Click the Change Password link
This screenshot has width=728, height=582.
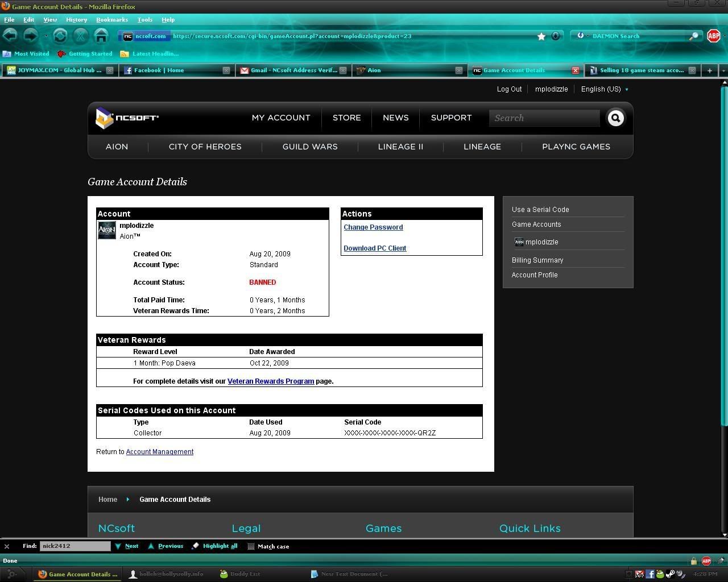(373, 227)
